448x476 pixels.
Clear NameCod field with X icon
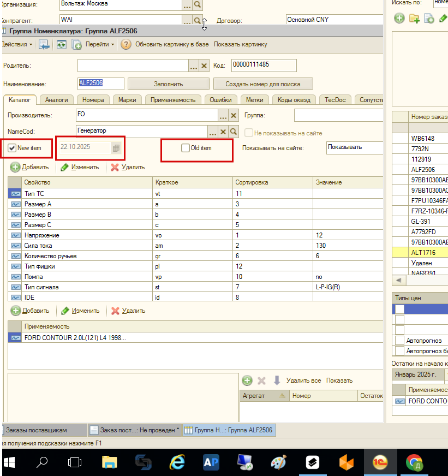coord(223,132)
